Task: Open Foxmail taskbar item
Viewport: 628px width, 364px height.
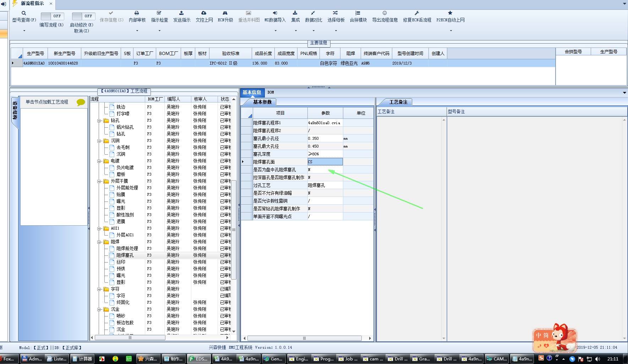Action: (x=9, y=359)
